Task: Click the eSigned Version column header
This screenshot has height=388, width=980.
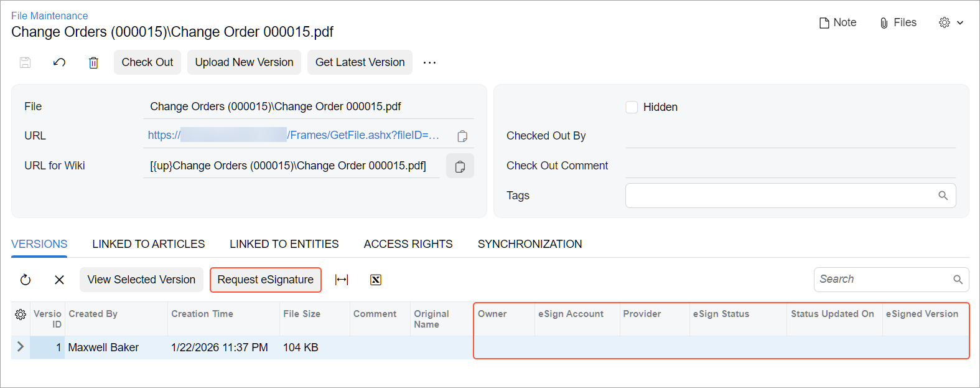Action: coord(925,319)
